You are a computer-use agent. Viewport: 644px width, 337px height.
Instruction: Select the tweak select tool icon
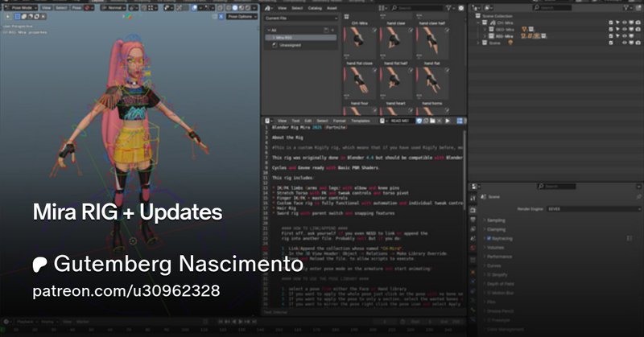[x=8, y=16]
